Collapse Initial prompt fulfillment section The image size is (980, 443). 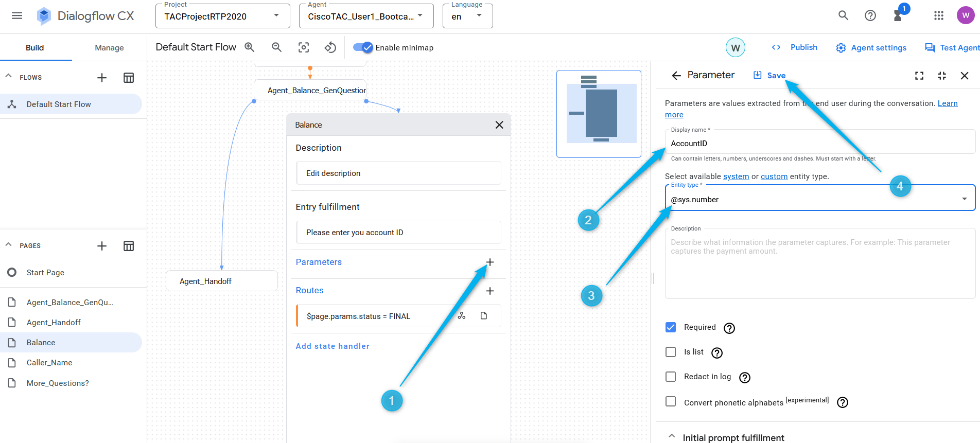click(672, 436)
